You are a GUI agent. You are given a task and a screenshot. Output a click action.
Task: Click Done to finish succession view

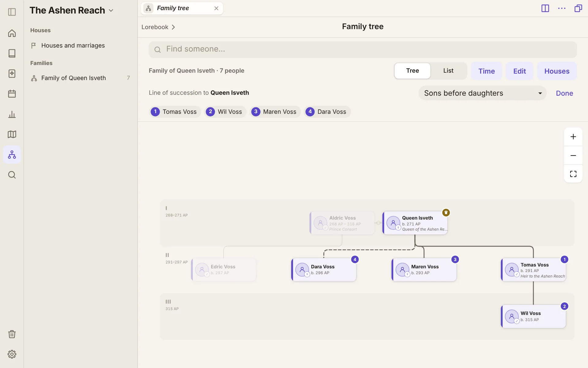[564, 93]
